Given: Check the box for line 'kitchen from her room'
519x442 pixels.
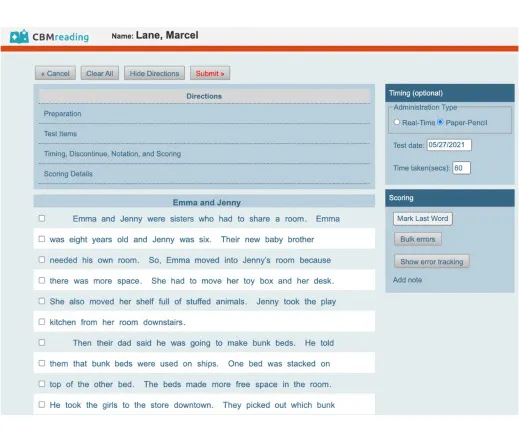Looking at the screenshot, I should pyautogui.click(x=42, y=322).
